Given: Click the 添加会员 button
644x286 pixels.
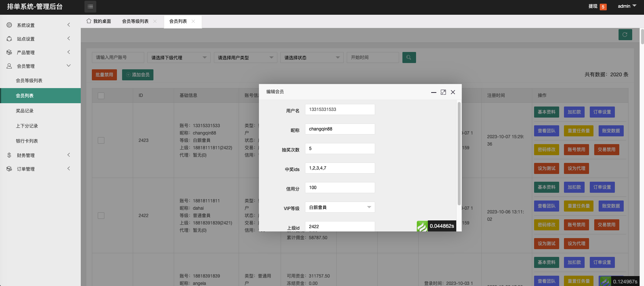Looking at the screenshot, I should (x=138, y=75).
